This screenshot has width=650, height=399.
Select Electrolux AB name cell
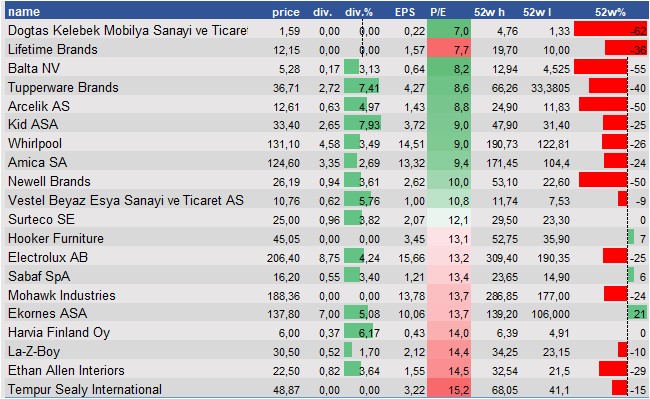48,257
